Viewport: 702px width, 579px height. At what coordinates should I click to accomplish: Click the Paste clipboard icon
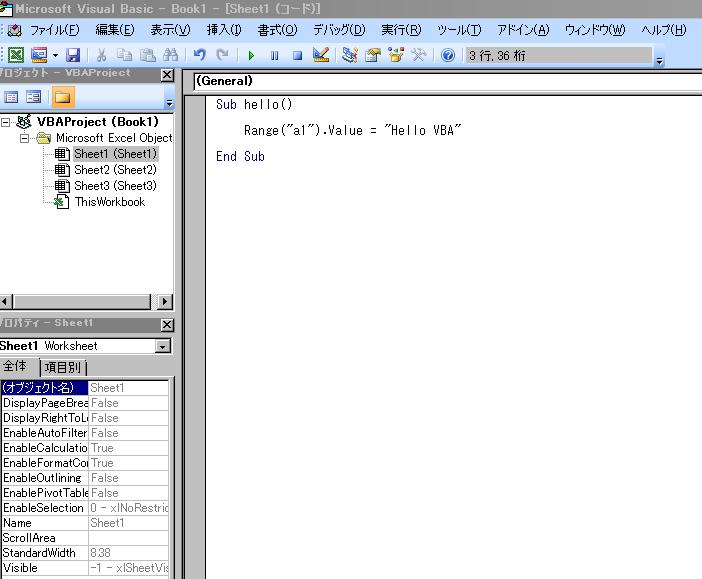click(x=147, y=55)
